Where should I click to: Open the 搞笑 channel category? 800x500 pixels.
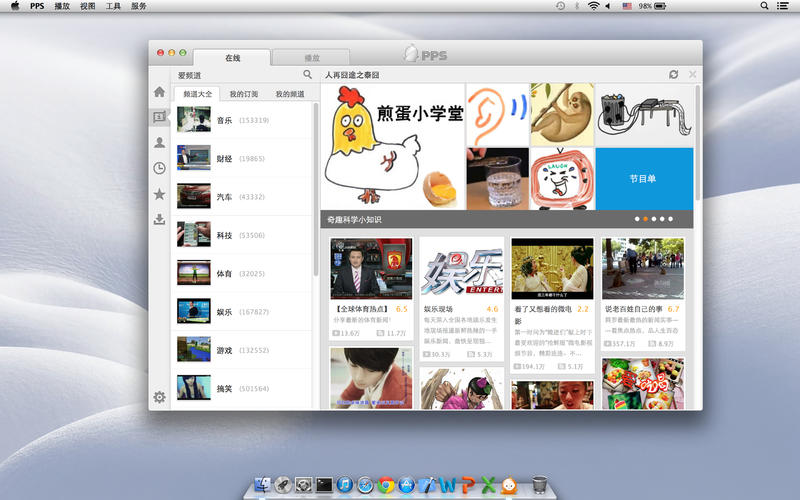[x=242, y=388]
